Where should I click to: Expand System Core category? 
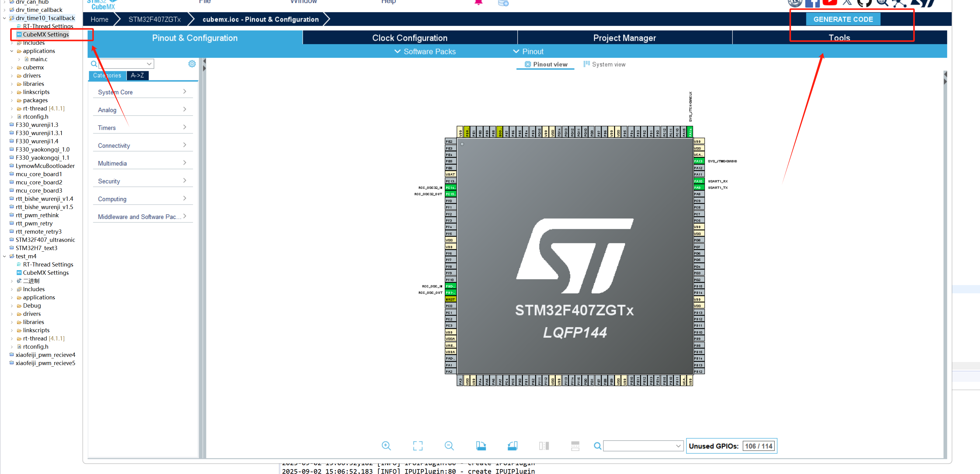pyautogui.click(x=143, y=92)
